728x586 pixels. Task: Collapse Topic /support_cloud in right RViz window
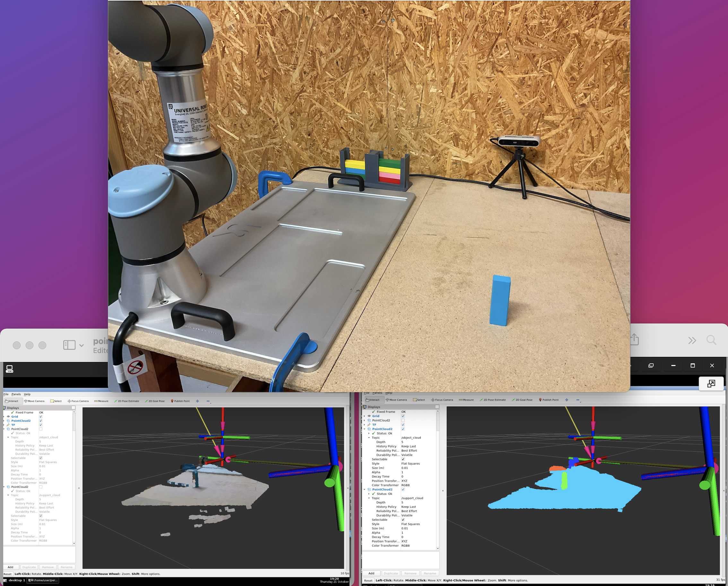click(x=369, y=498)
